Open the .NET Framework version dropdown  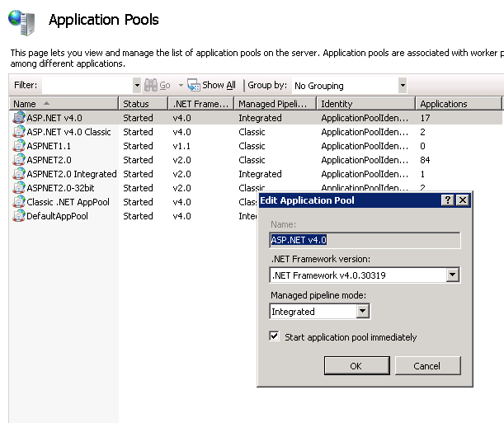[452, 275]
